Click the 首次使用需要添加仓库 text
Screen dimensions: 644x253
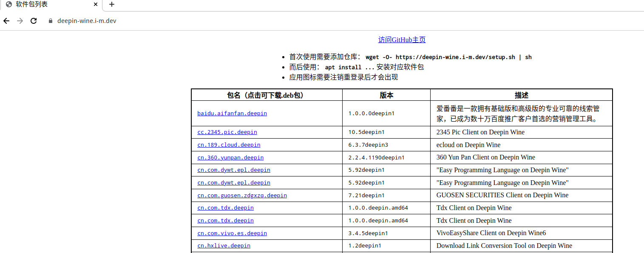pos(326,57)
